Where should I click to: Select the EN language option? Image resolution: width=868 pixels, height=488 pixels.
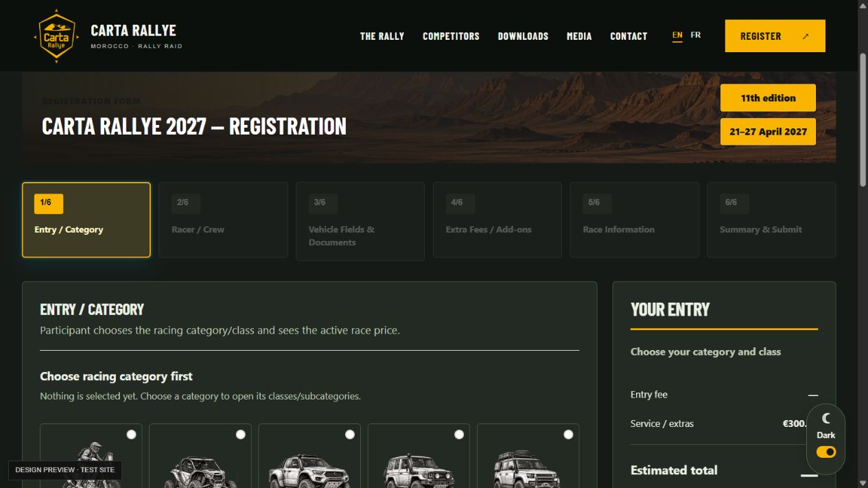pyautogui.click(x=677, y=35)
